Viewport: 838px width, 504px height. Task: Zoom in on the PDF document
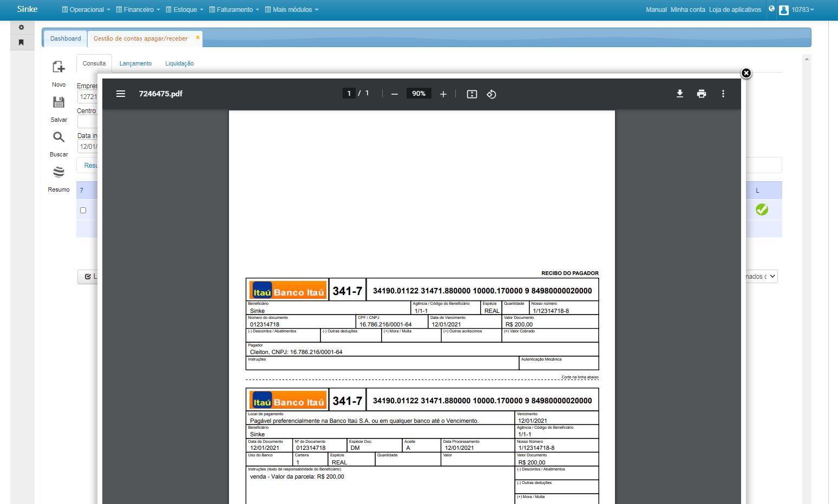tap(443, 94)
